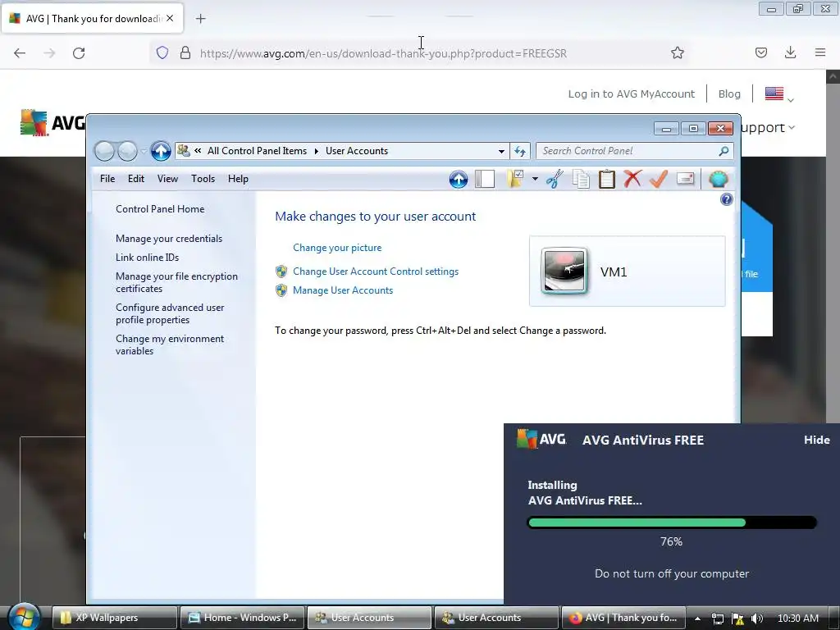The image size is (840, 630).
Task: Open the File menu
Action: [107, 179]
